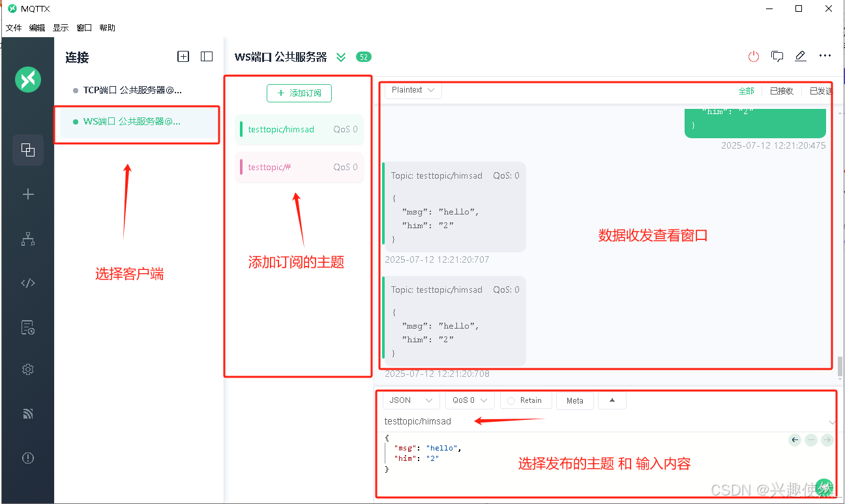This screenshot has height=504, width=845.
Task: Click the 连接 panel heading
Action: click(x=77, y=57)
